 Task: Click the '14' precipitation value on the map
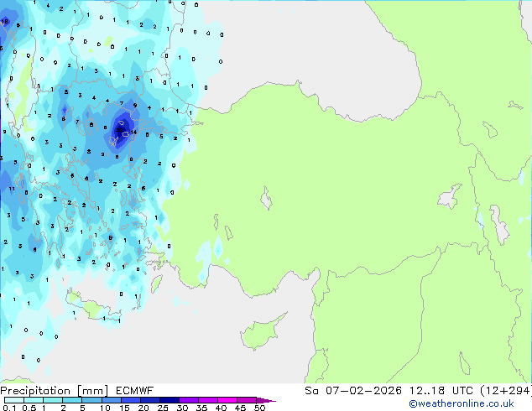pyautogui.click(x=133, y=132)
